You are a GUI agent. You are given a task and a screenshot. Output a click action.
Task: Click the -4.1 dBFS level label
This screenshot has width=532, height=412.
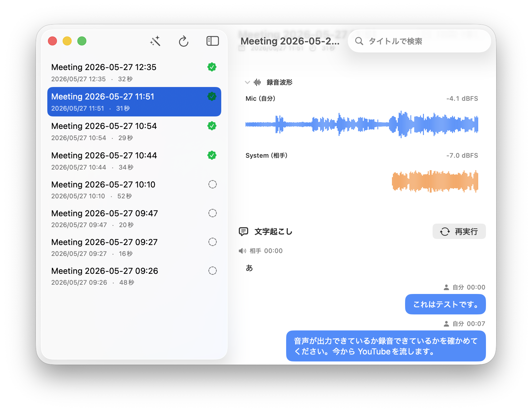click(462, 99)
